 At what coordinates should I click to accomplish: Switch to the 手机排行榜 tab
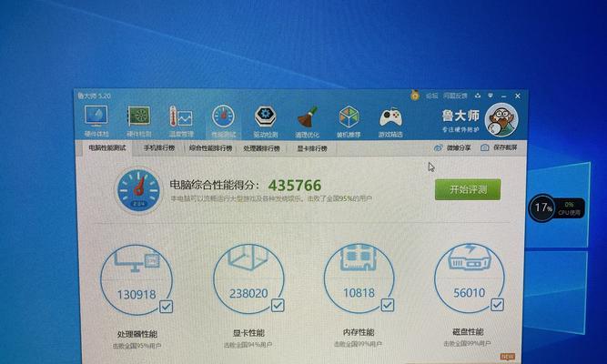(159, 148)
